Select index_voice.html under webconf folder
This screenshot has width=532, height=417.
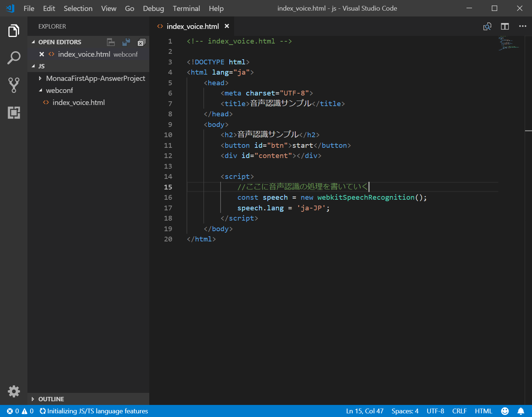(x=78, y=102)
